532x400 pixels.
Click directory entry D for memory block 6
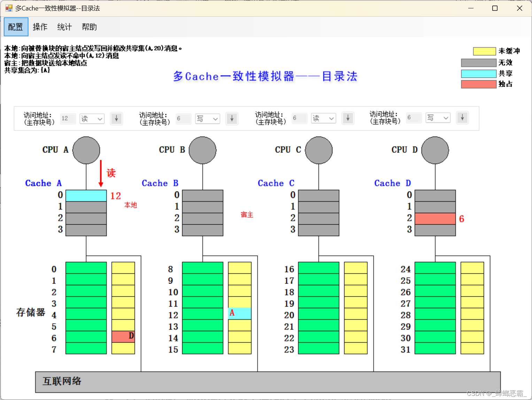123,337
